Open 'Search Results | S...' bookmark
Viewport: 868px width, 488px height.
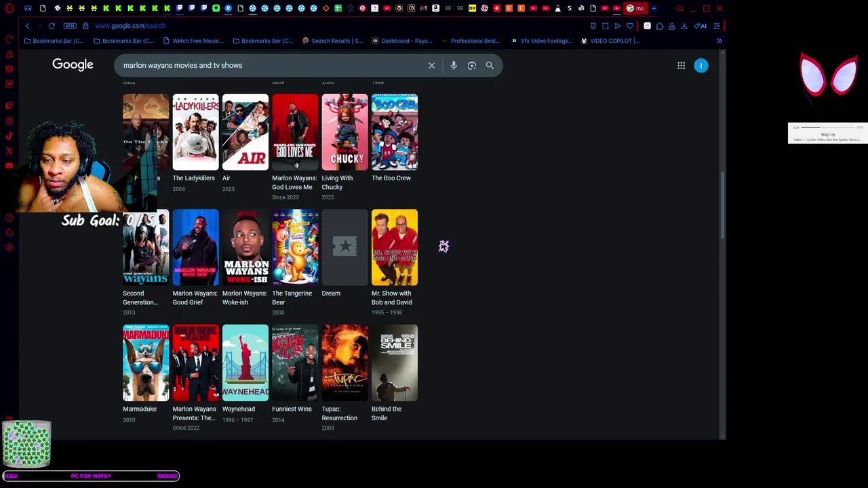332,41
